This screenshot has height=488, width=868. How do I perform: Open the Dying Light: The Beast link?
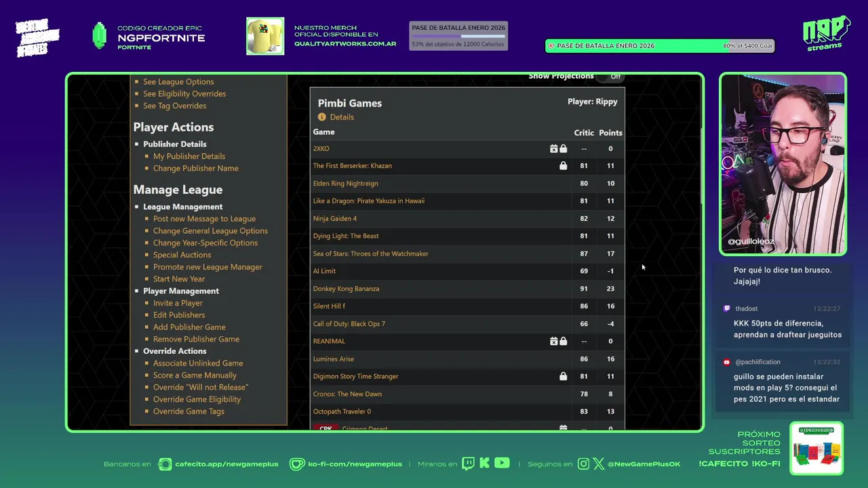pos(346,236)
